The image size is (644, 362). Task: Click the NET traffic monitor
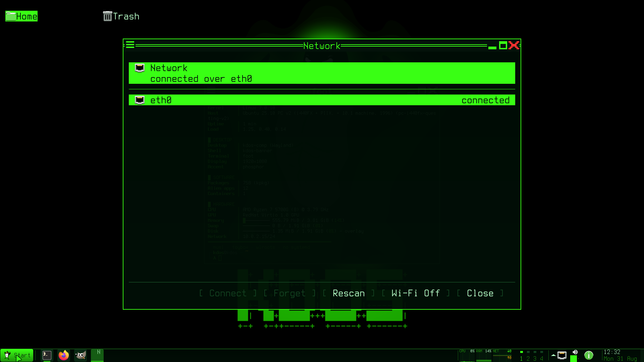coord(502,355)
